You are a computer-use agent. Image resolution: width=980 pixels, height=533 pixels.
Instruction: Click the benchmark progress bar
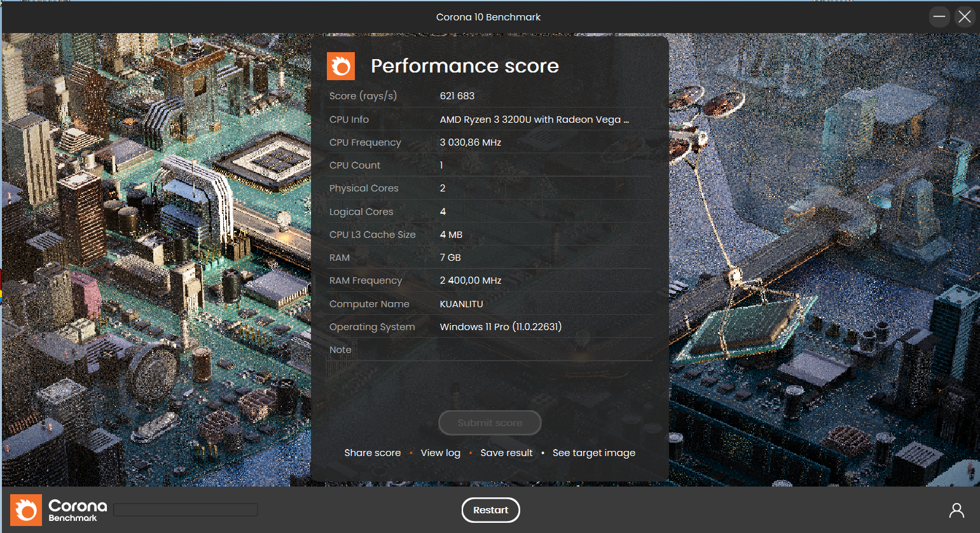point(186,509)
